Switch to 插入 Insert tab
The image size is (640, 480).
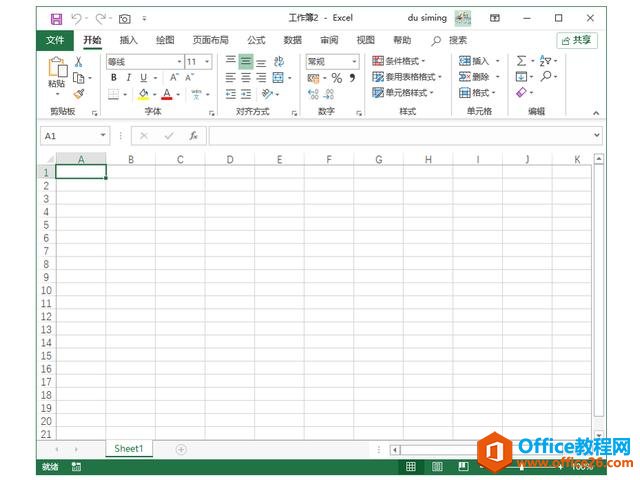(129, 40)
